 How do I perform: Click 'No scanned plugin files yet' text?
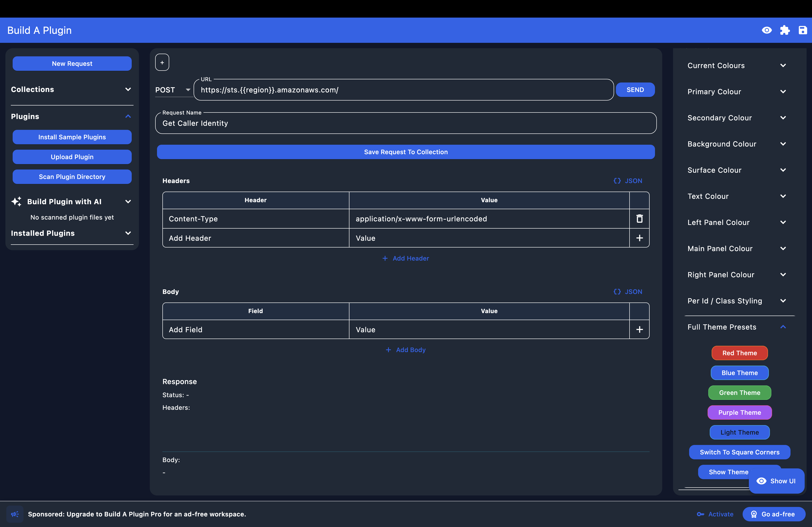[72, 217]
